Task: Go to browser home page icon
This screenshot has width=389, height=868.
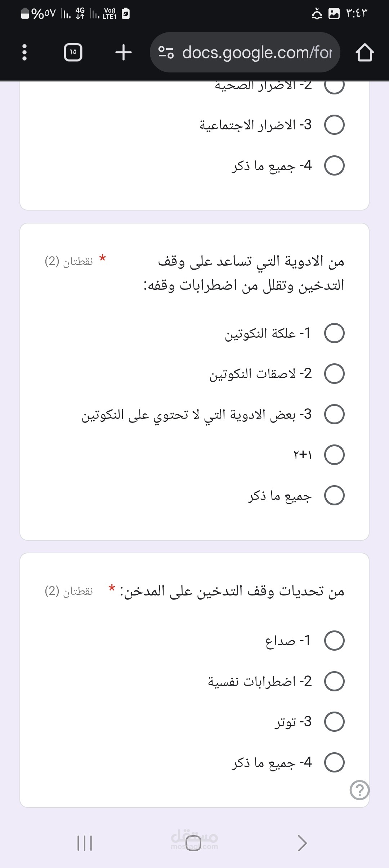Action: click(365, 53)
